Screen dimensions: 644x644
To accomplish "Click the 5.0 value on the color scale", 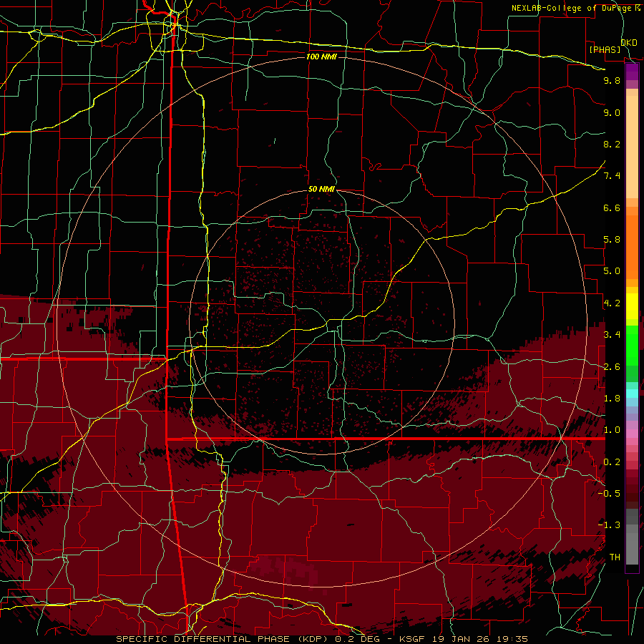I will [612, 271].
